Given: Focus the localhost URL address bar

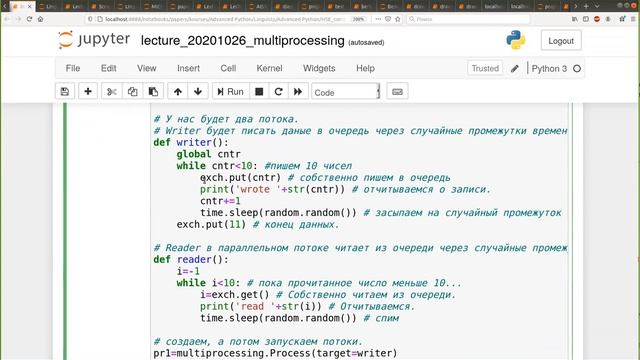Looking at the screenshot, I should click(224, 19).
